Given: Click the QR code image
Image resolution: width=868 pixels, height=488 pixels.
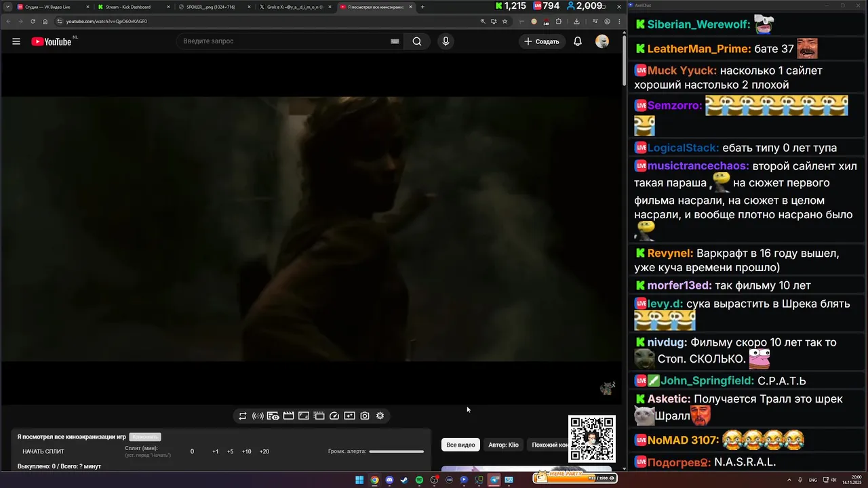Looking at the screenshot, I should pyautogui.click(x=592, y=439).
